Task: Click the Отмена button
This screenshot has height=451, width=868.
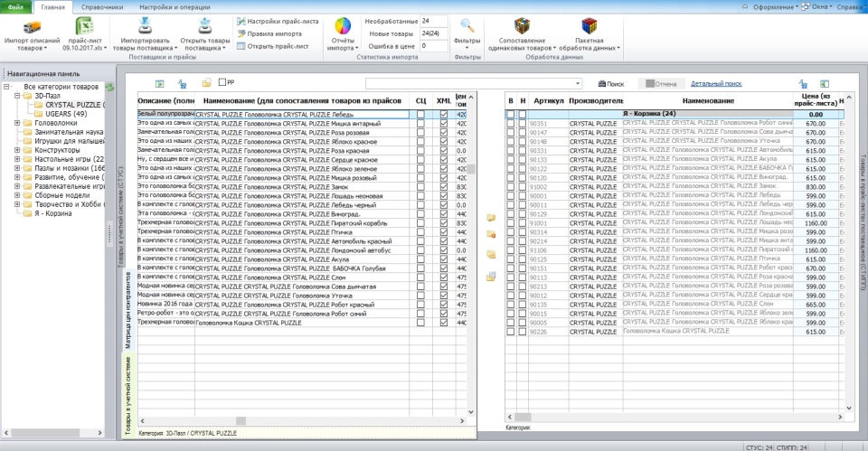Action: (660, 84)
